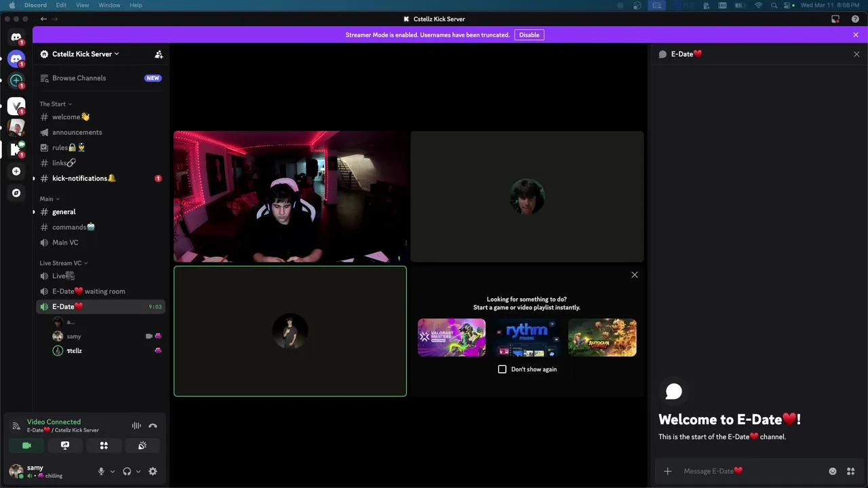
Task: Launch Valorant Masters activity card
Action: click(452, 338)
